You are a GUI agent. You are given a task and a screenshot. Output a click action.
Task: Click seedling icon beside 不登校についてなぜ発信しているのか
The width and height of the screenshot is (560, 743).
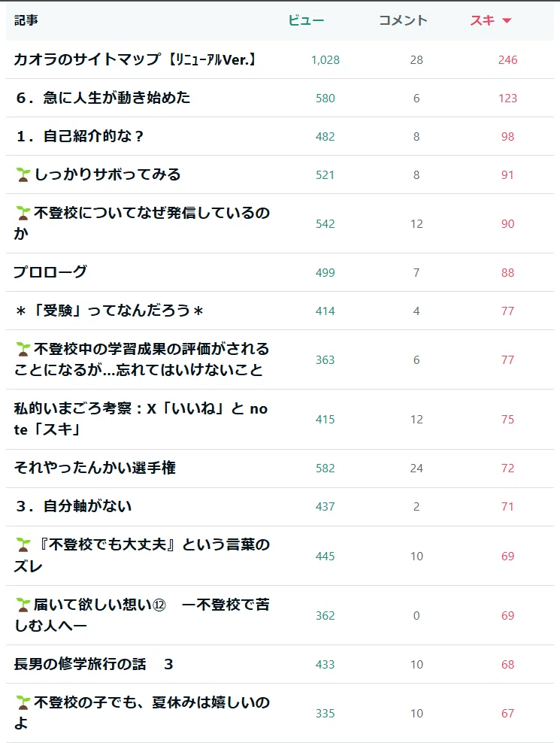tap(23, 214)
